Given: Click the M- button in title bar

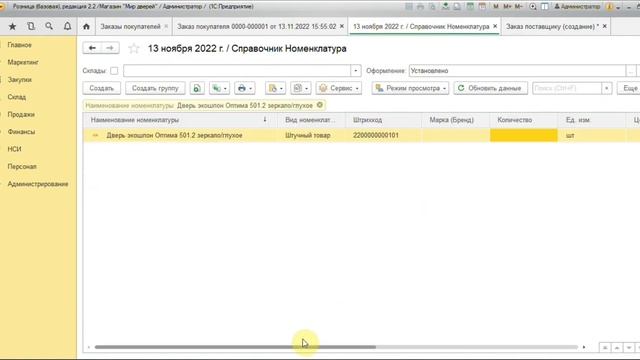Looking at the screenshot, I should pyautogui.click(x=518, y=7).
